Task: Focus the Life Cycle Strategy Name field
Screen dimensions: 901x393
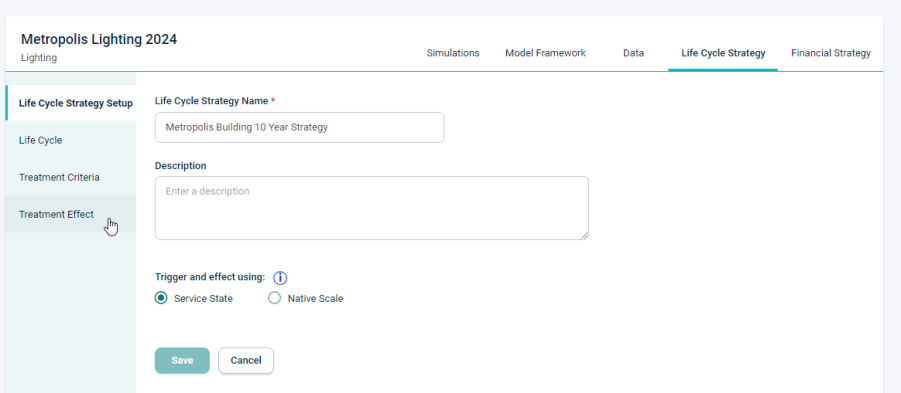Action: pos(299,128)
